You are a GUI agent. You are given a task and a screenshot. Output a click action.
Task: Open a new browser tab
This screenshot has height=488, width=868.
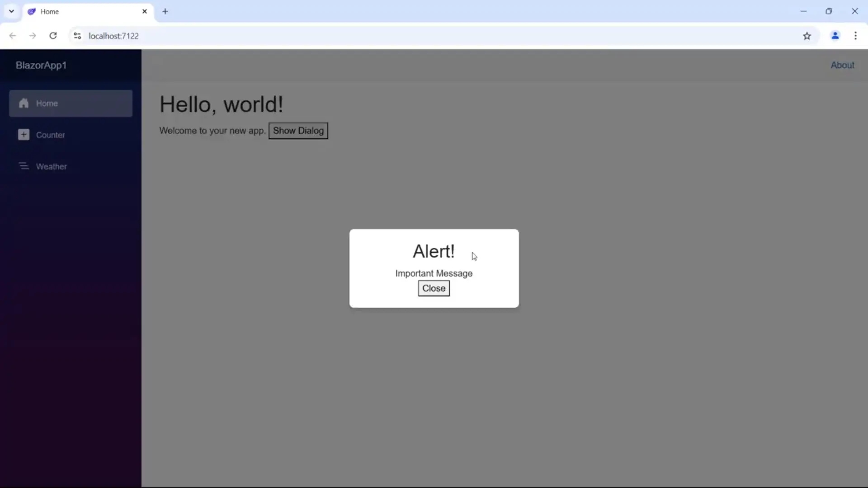165,11
